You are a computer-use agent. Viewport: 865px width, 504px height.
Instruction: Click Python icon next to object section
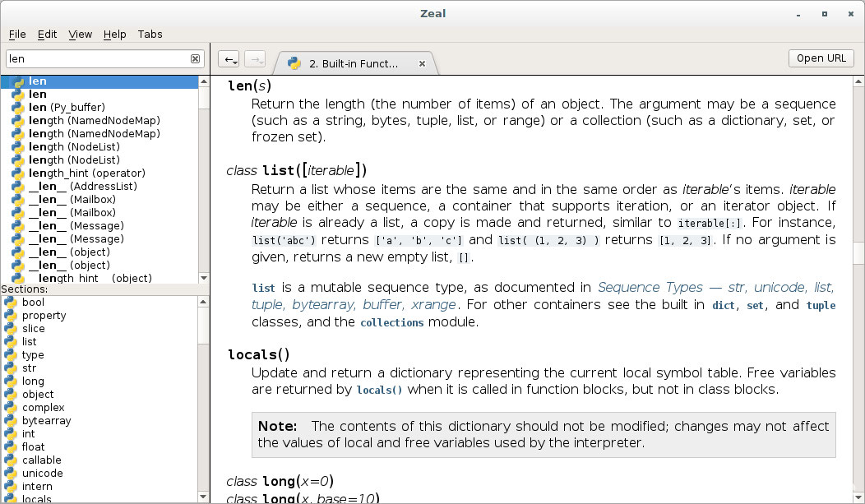(x=11, y=395)
